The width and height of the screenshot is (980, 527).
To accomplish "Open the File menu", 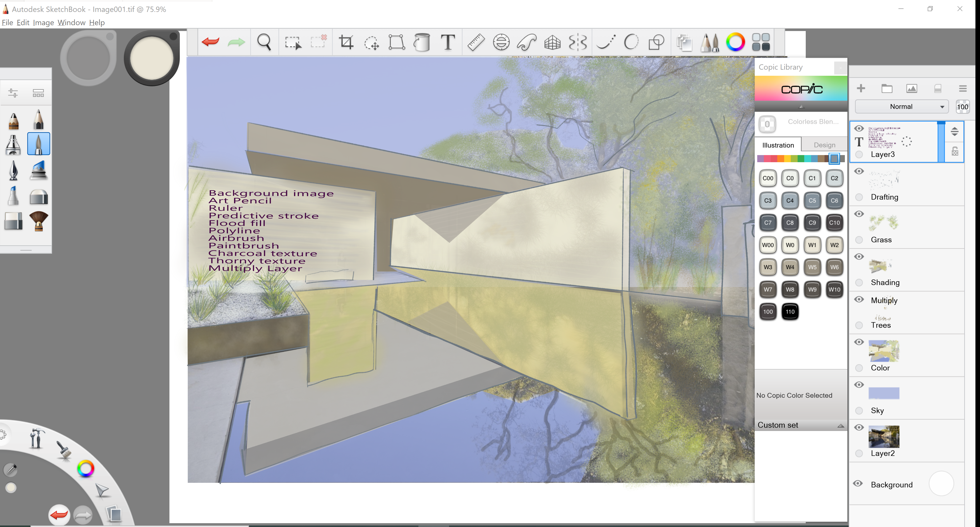I will click(x=7, y=22).
